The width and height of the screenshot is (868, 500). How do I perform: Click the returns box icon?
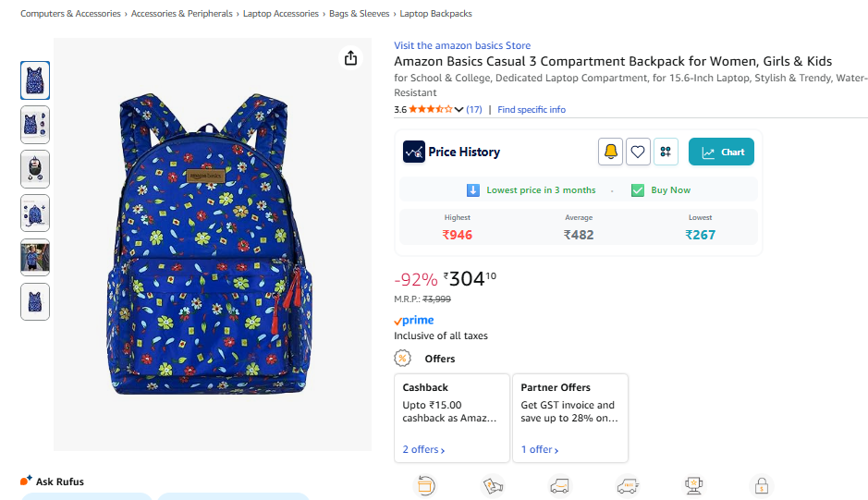pyautogui.click(x=426, y=485)
